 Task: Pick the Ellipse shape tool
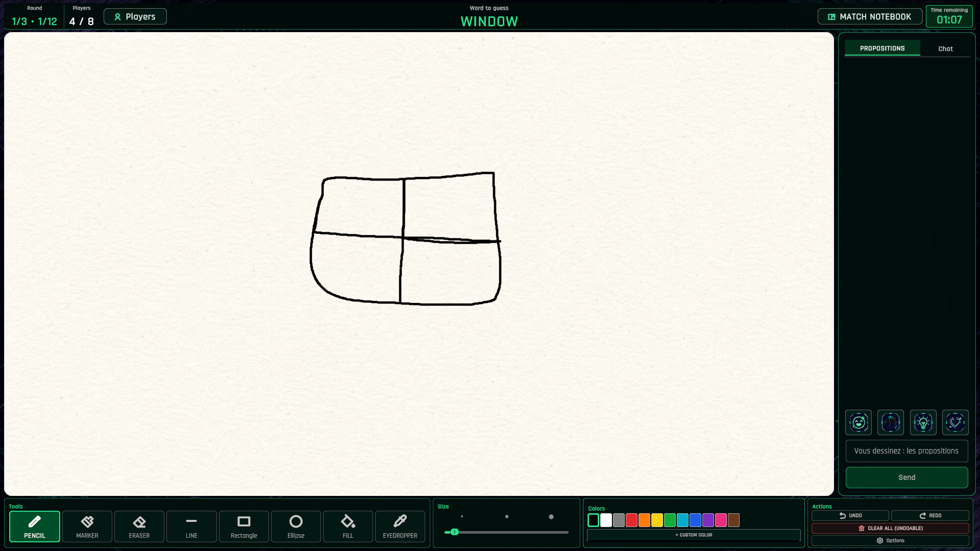[x=296, y=527]
